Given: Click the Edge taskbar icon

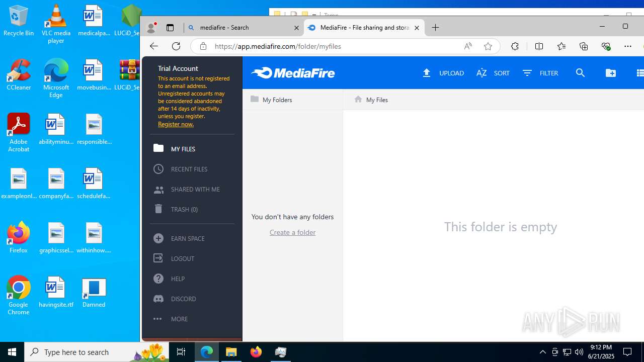Looking at the screenshot, I should tap(207, 352).
